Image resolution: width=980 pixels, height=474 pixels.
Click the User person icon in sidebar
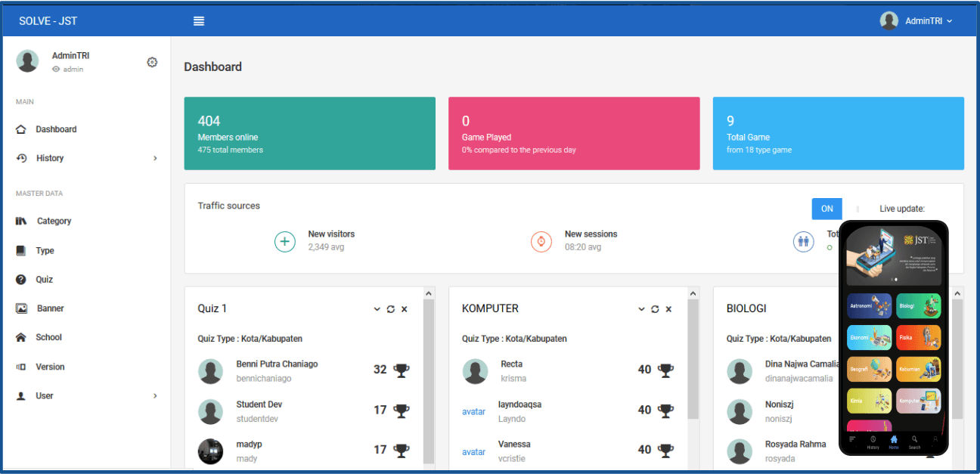click(21, 395)
